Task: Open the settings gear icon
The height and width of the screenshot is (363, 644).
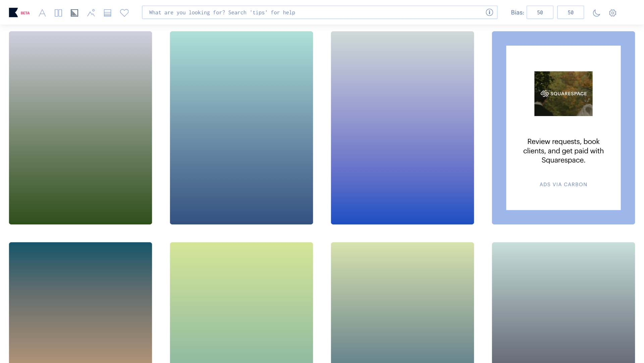Action: 612,13
